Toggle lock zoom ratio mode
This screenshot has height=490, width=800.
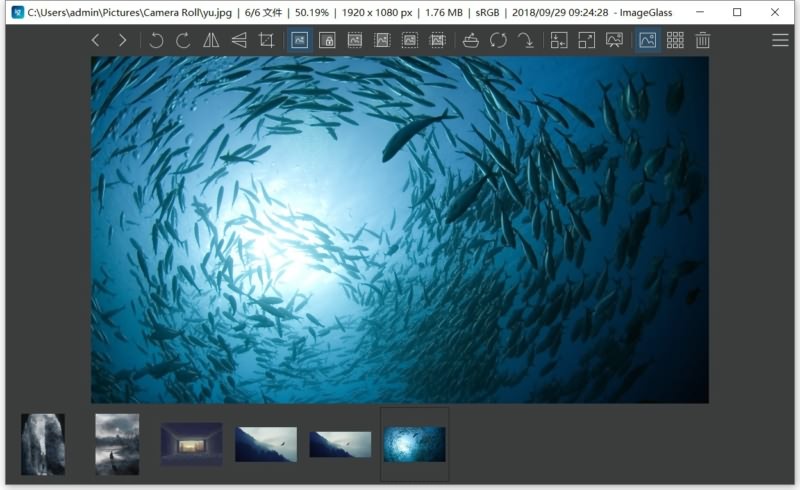[327, 40]
